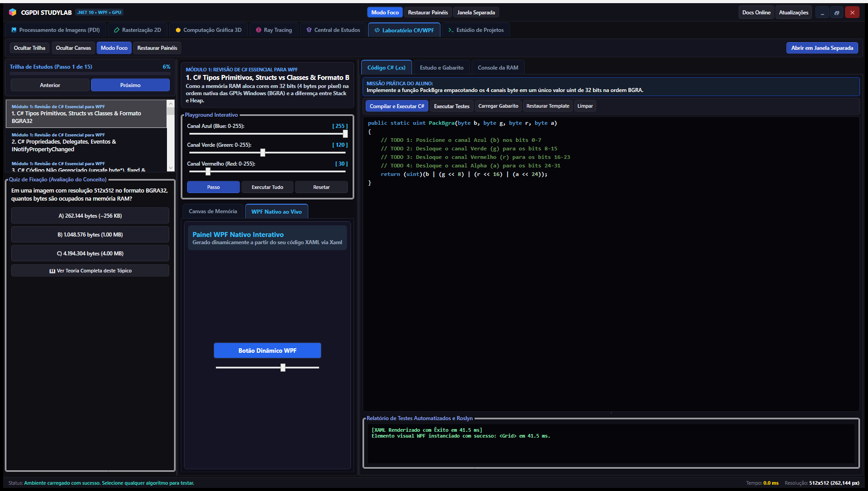Click the Canal Vermelho slider thumb
The width and height of the screenshot is (868, 491).
click(208, 171)
